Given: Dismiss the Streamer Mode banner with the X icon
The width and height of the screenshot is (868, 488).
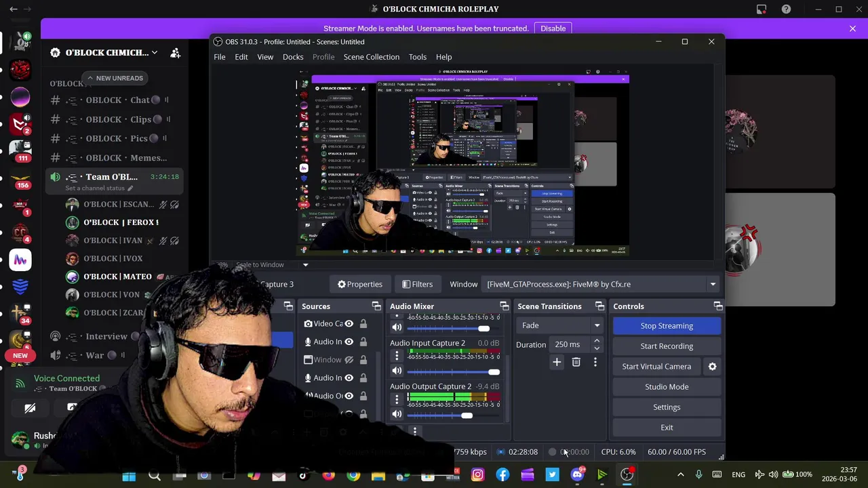Looking at the screenshot, I should (x=852, y=28).
